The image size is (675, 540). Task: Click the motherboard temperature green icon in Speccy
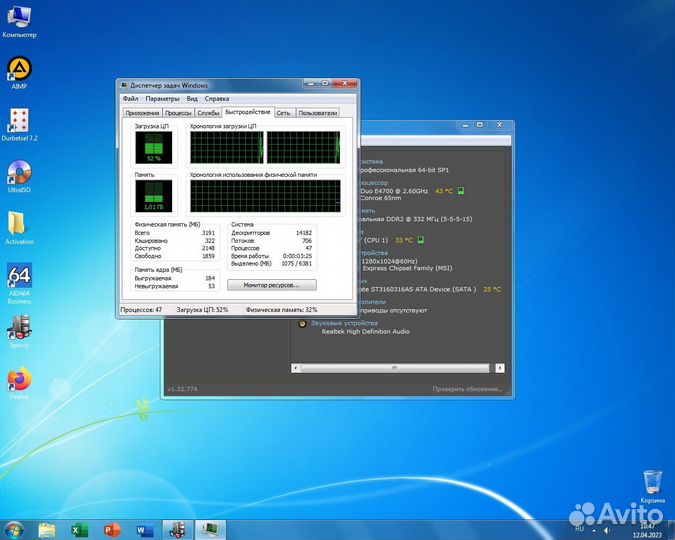point(421,240)
